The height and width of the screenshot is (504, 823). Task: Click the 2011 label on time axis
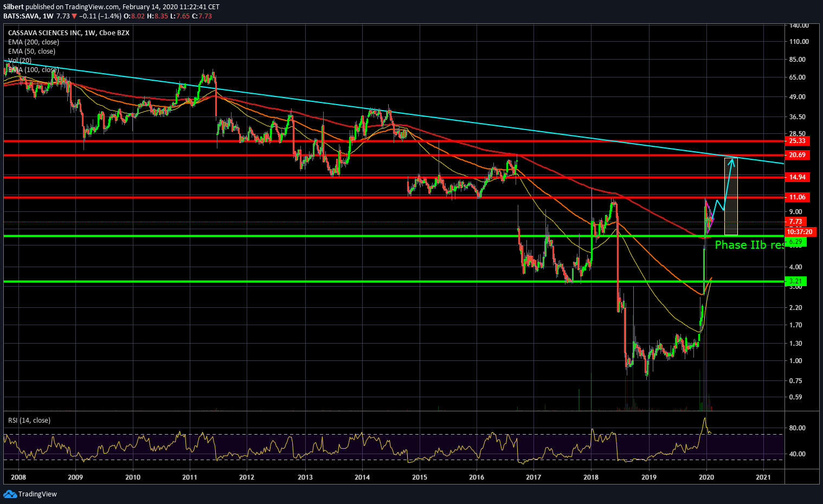click(x=190, y=477)
